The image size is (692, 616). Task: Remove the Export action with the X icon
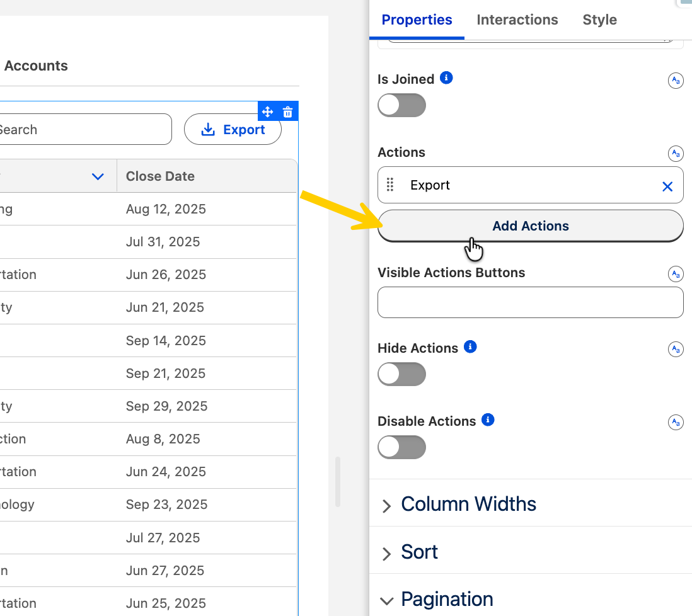tap(667, 186)
